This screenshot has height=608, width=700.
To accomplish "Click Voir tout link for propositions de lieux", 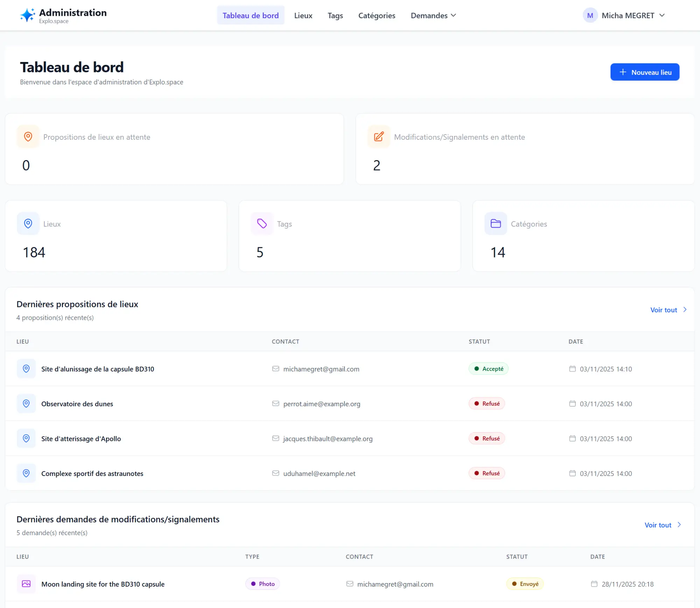I will [x=664, y=310].
